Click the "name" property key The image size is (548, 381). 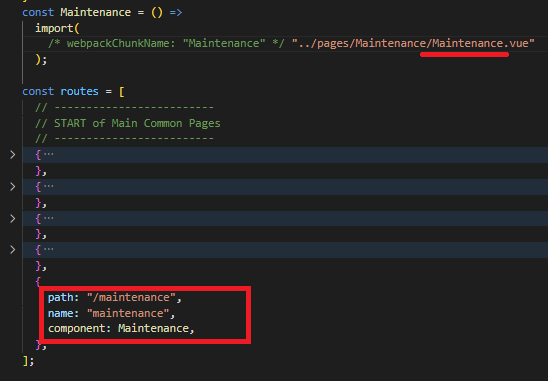click(x=60, y=313)
